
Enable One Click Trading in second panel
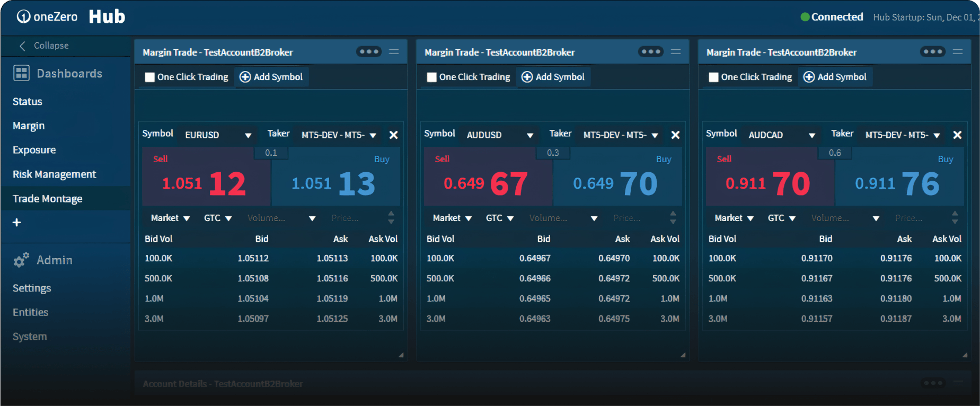[432, 77]
